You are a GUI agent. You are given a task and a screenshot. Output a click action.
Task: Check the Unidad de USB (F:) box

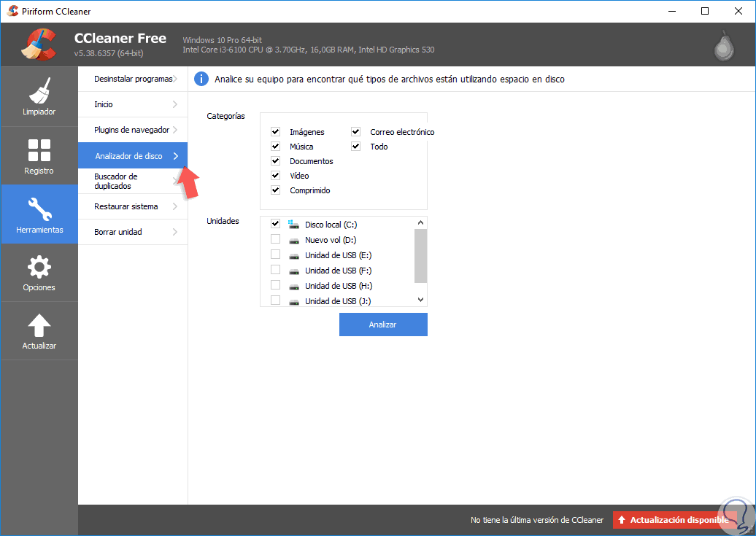[275, 269]
